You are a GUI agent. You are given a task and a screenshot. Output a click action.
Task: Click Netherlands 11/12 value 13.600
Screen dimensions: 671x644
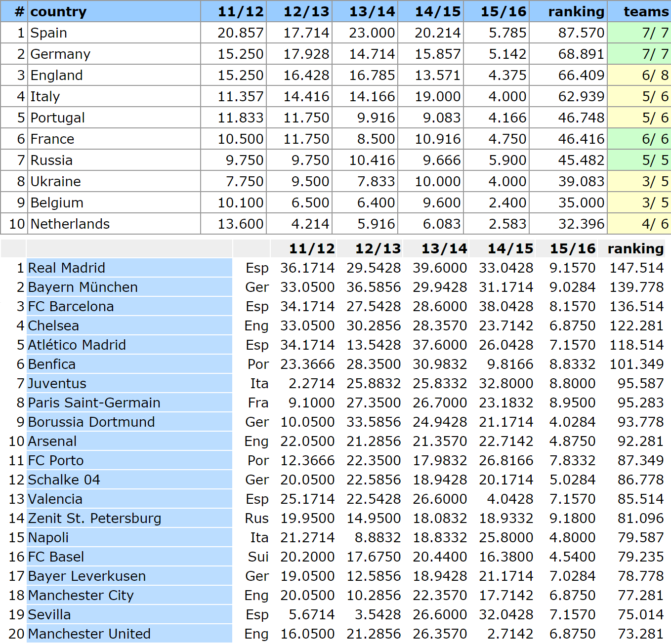click(x=241, y=224)
